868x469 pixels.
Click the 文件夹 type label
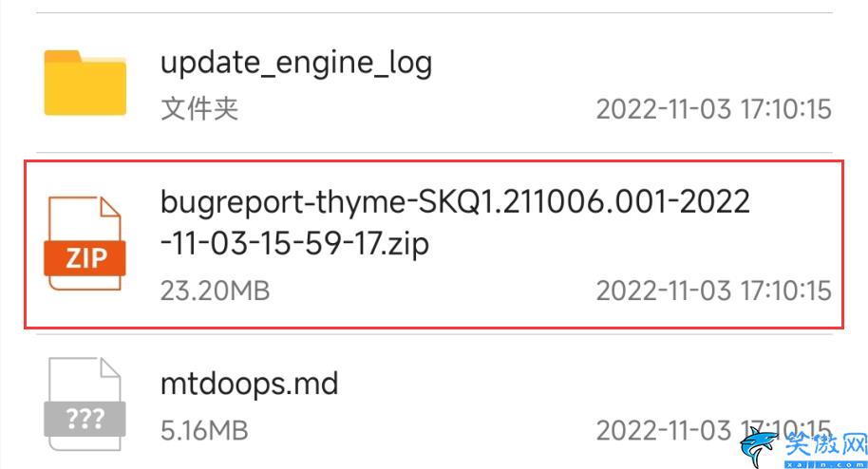click(x=199, y=108)
